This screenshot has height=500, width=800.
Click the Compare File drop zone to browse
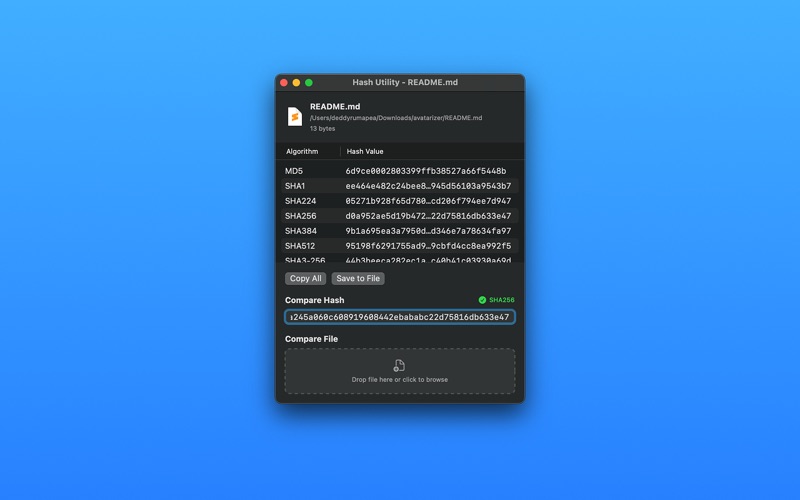400,371
